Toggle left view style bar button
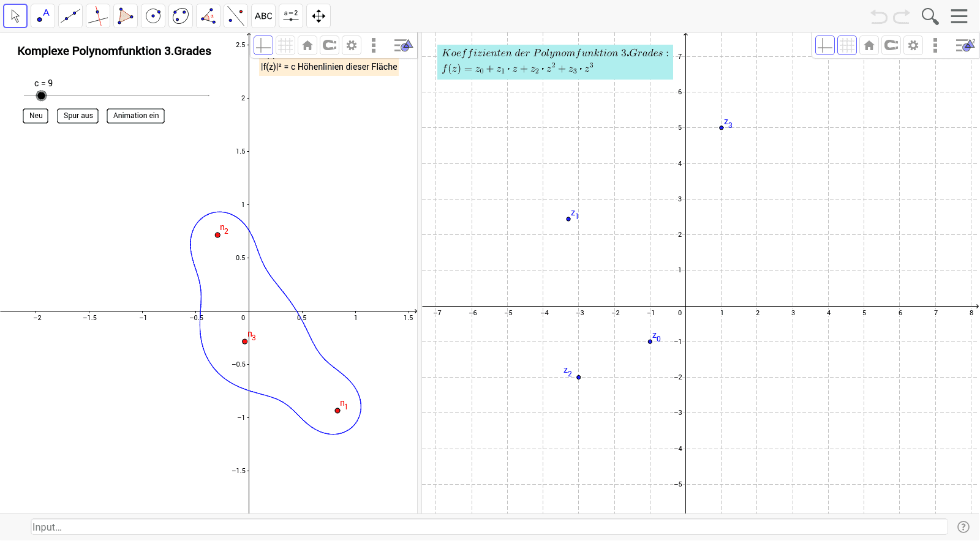 click(x=403, y=45)
